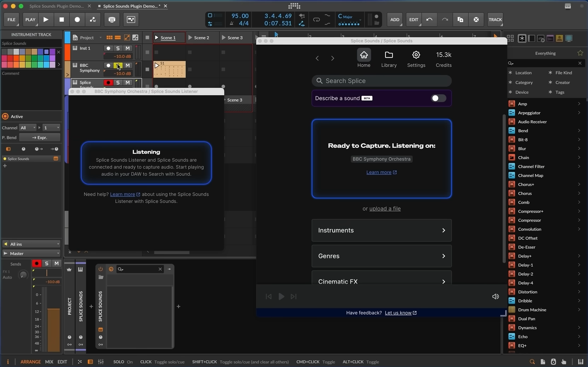The height and width of the screenshot is (367, 588).
Task: Expand the Cinematic FX section in Splice
Action: tap(382, 278)
